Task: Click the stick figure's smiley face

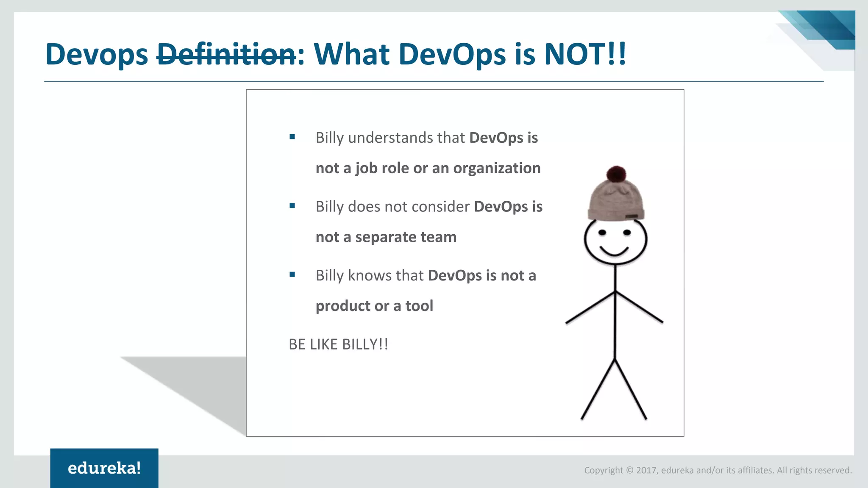Action: point(615,241)
